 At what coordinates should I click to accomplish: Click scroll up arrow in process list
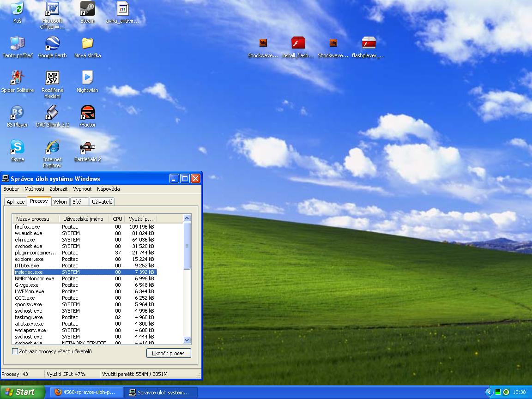click(x=187, y=218)
